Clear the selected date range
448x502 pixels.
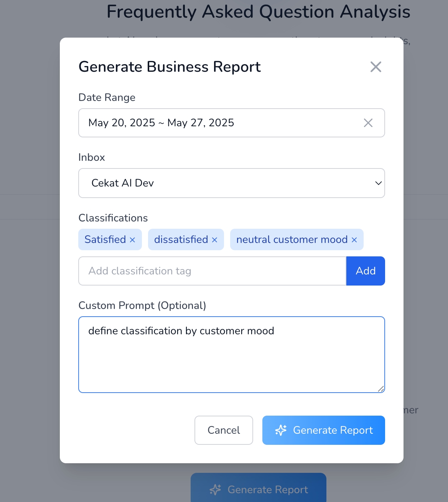pyautogui.click(x=368, y=123)
